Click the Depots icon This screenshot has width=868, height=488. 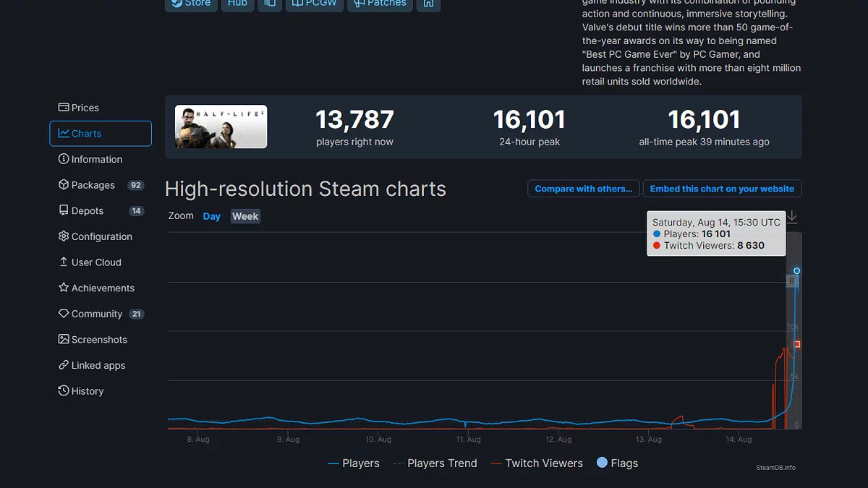(x=64, y=210)
